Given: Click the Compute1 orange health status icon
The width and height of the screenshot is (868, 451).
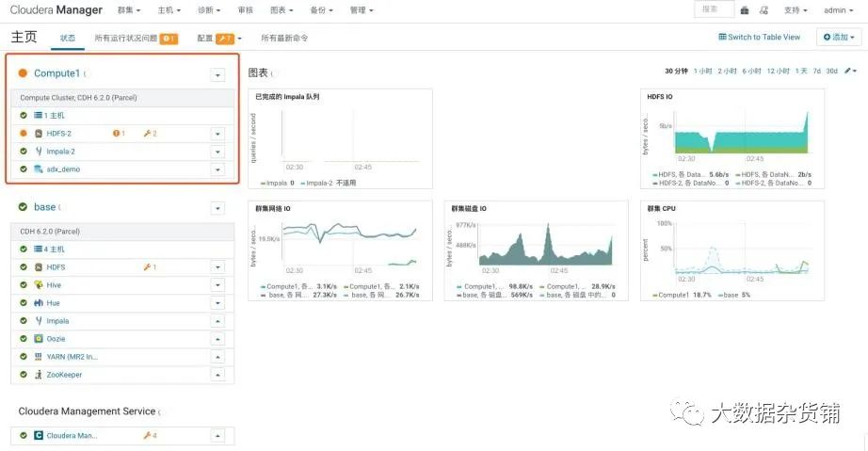Looking at the screenshot, I should 23,73.
